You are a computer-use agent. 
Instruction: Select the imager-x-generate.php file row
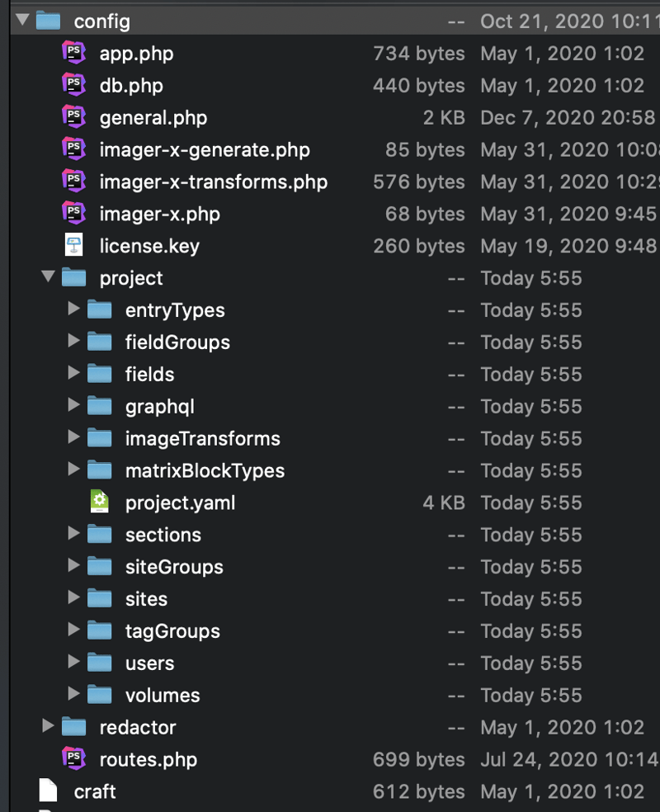(x=204, y=150)
